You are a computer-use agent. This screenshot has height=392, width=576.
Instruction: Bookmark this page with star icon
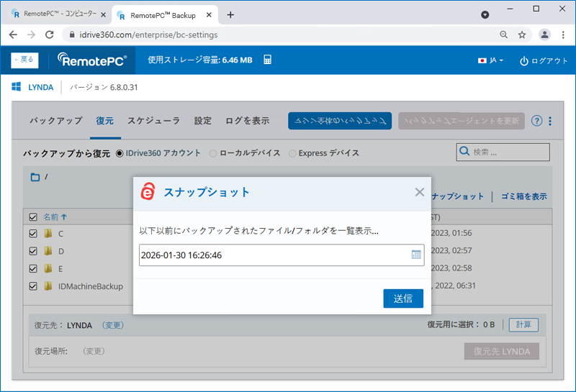click(521, 35)
